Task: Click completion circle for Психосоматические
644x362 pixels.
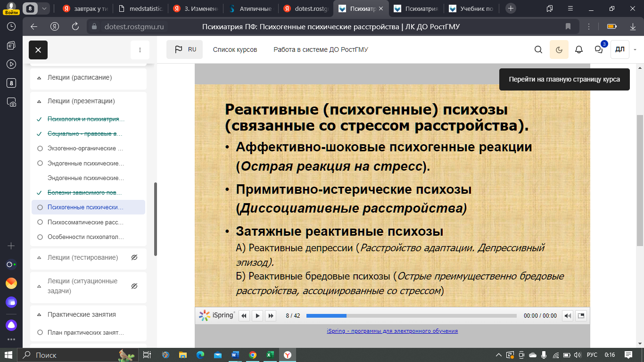Action: [x=40, y=222]
